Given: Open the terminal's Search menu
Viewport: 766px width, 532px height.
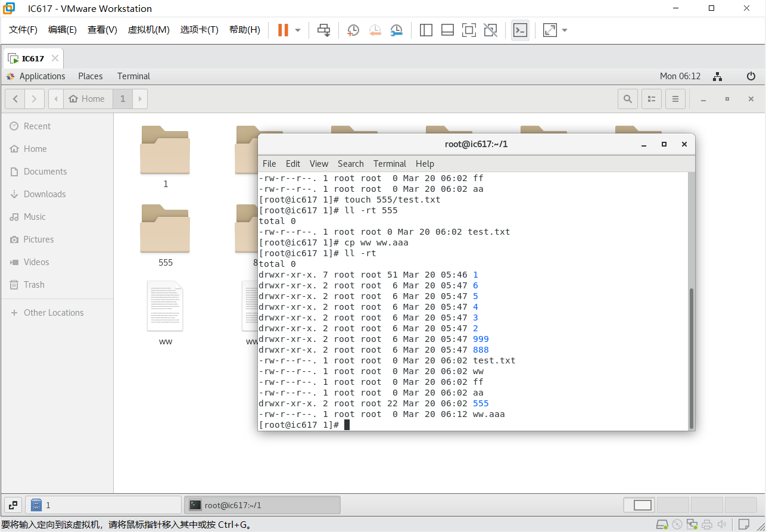Looking at the screenshot, I should point(350,164).
